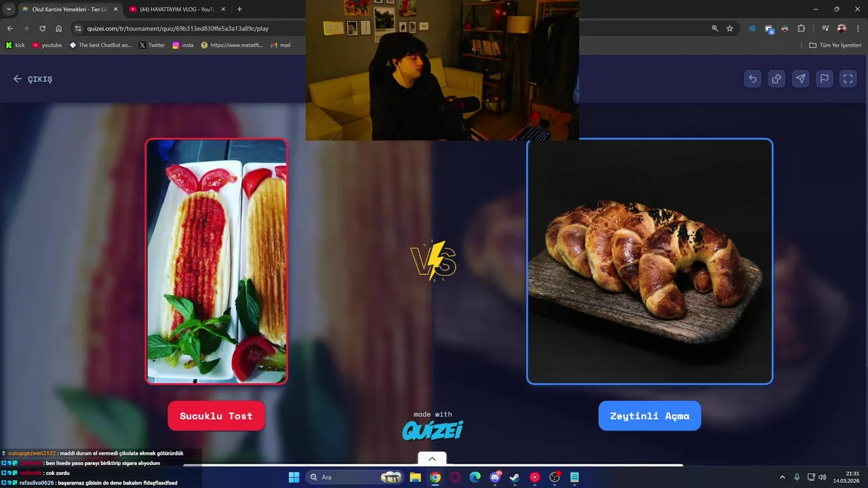This screenshot has height=488, width=868.
Task: Open Opera GX from the taskbar
Action: pyautogui.click(x=455, y=477)
